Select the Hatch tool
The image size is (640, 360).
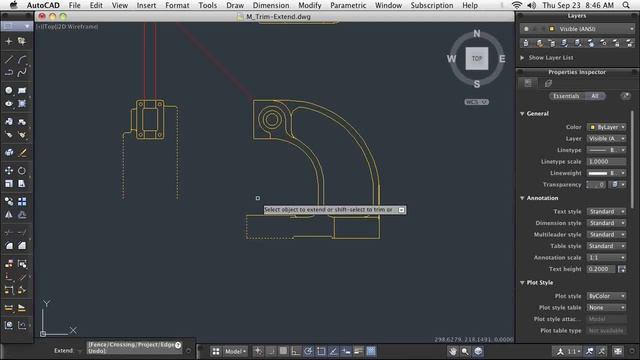click(22, 103)
